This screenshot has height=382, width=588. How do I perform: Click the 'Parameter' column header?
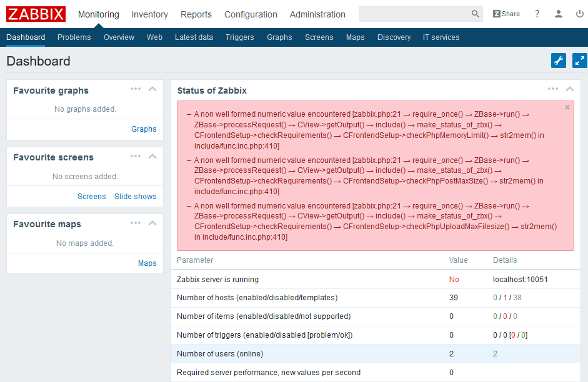pos(195,260)
